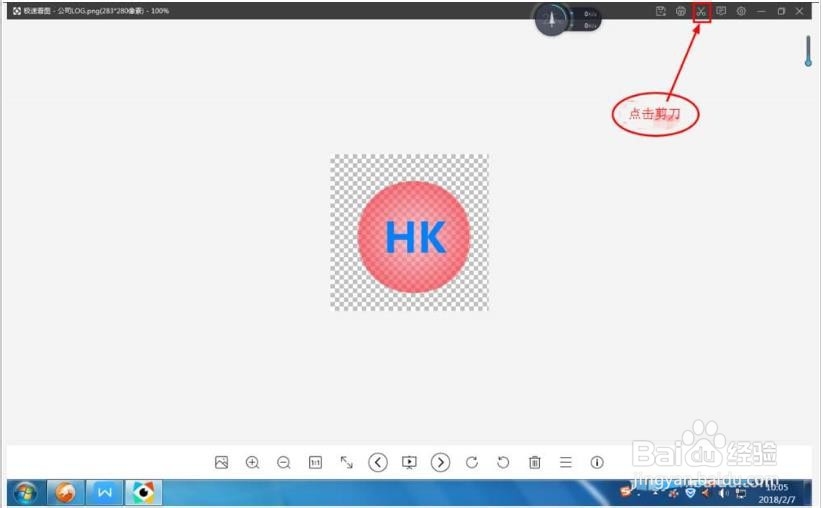Click the network tray icon
The width and height of the screenshot is (823, 508).
tap(741, 493)
